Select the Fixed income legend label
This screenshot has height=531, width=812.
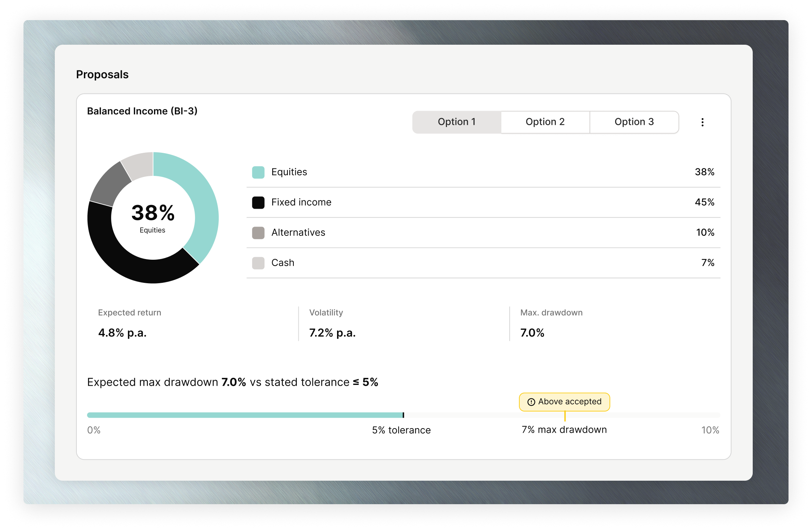301,202
